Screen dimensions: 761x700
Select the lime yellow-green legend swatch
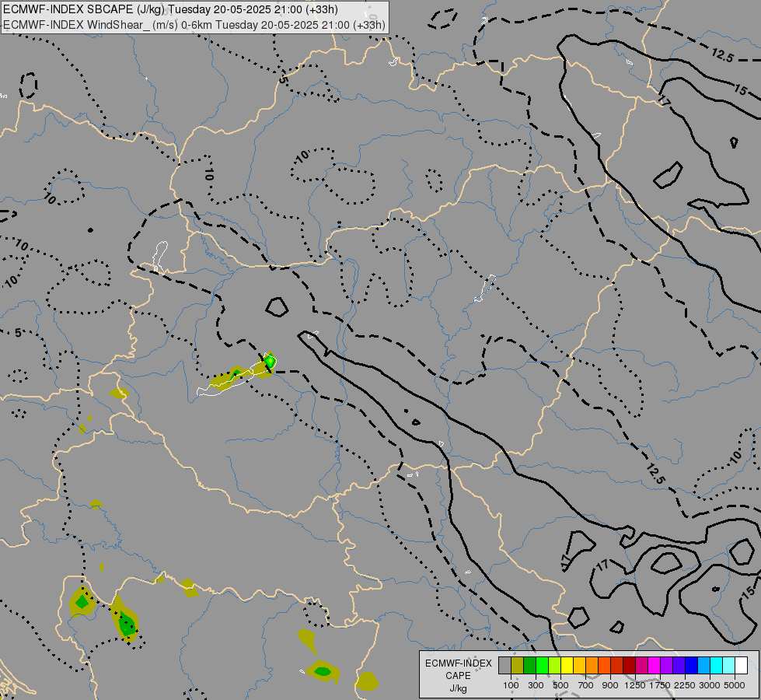tap(555, 665)
